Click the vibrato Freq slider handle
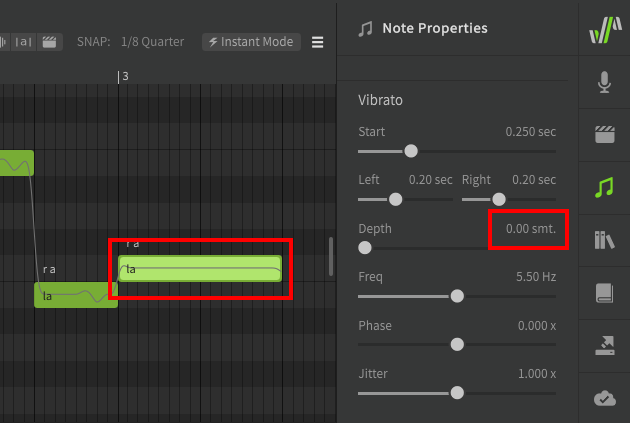 [x=457, y=296]
